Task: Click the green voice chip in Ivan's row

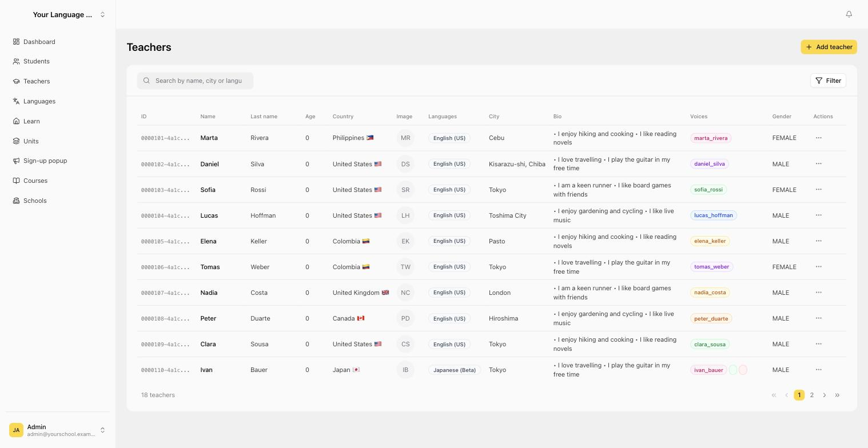Action: (x=733, y=370)
